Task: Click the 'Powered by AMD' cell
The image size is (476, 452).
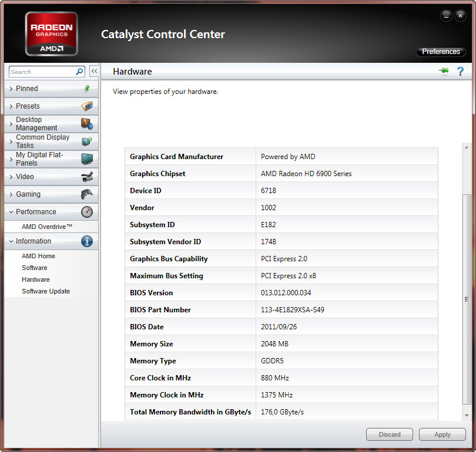Action: pos(347,157)
